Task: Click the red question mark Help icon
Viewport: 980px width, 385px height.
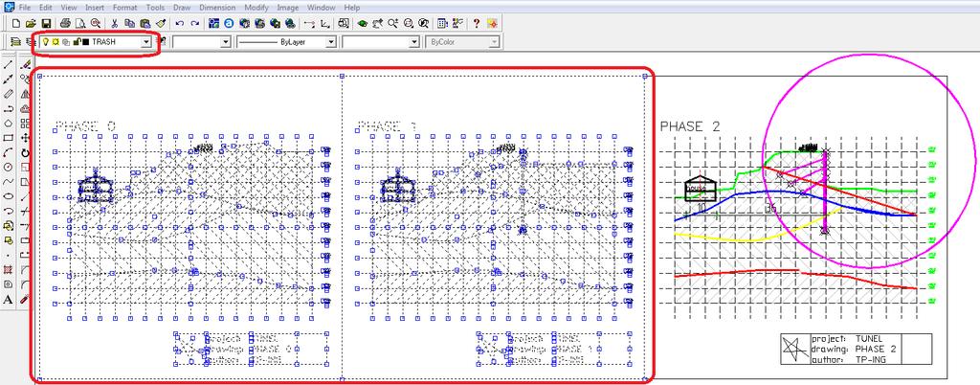Action: [477, 24]
